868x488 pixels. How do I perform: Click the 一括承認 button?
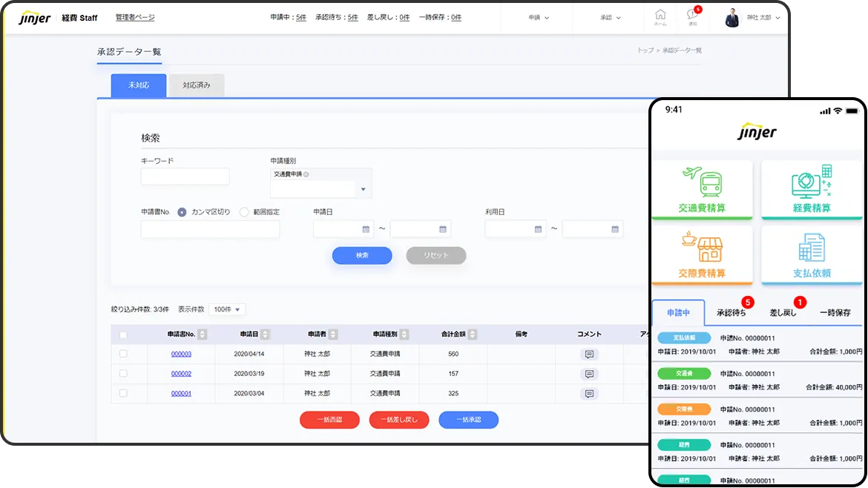point(468,420)
